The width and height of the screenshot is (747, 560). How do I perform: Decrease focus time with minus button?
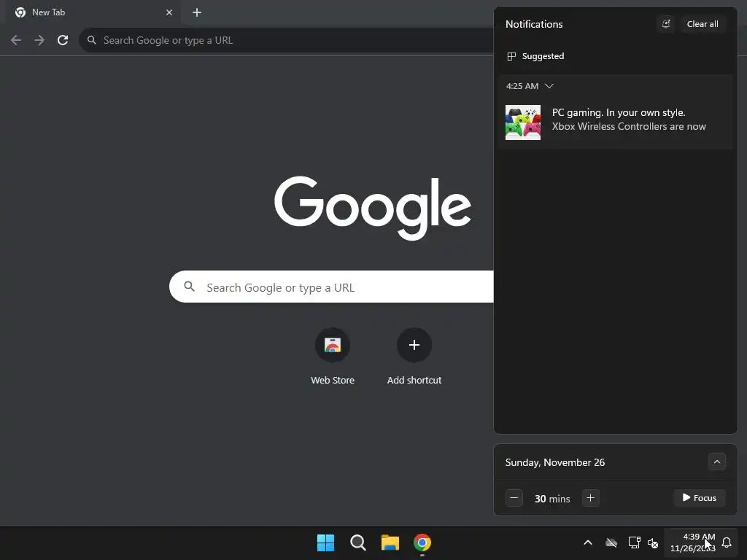coord(514,498)
